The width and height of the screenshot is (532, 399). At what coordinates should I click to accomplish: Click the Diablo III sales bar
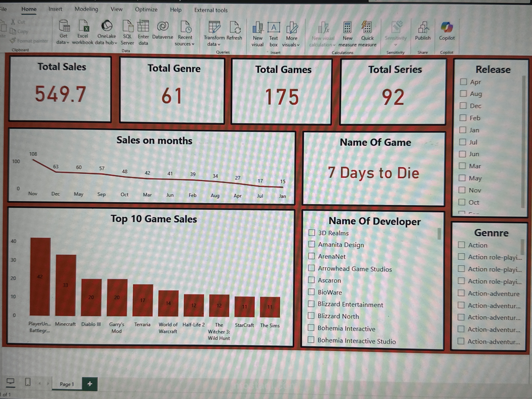(x=91, y=297)
